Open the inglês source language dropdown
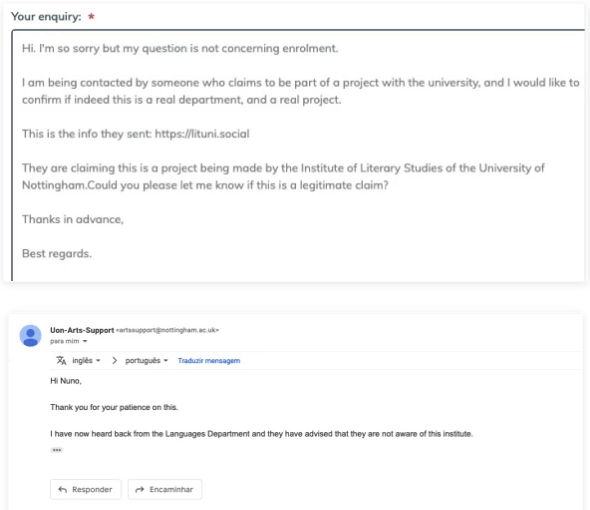Viewport: 590px width, 510px height. [86, 361]
